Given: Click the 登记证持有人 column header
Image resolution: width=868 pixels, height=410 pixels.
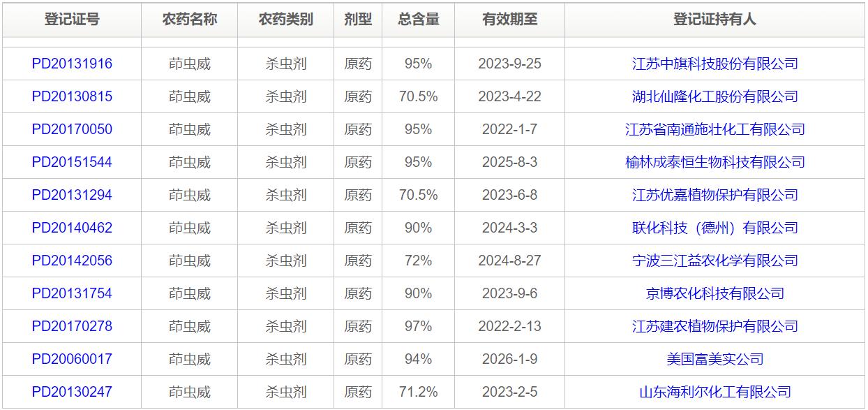Looking at the screenshot, I should click(715, 20).
